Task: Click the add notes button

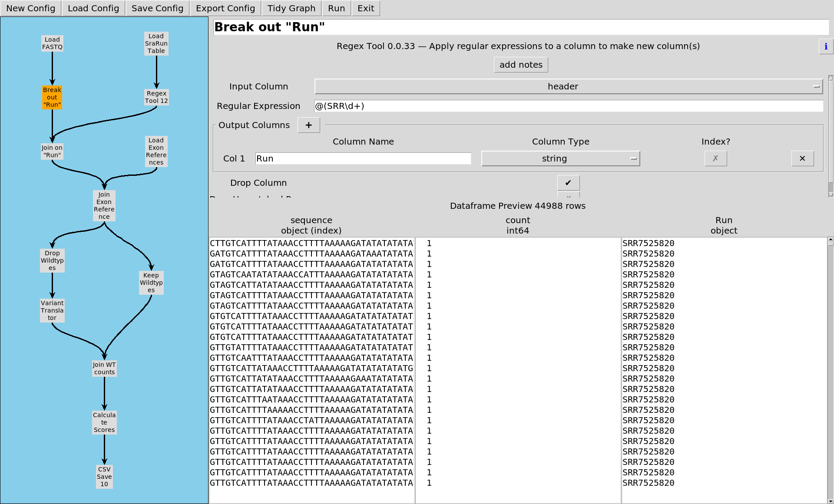Action: tap(520, 65)
